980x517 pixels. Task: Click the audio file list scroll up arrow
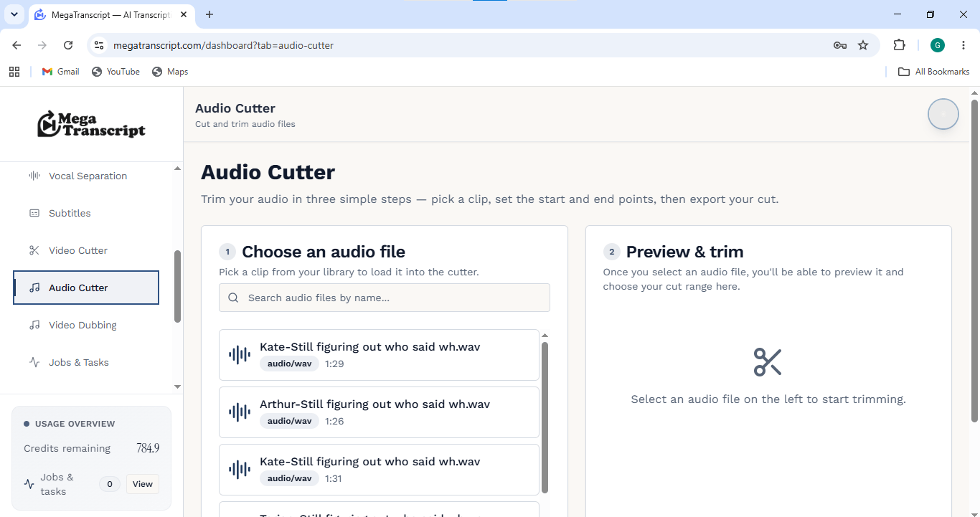(x=545, y=336)
